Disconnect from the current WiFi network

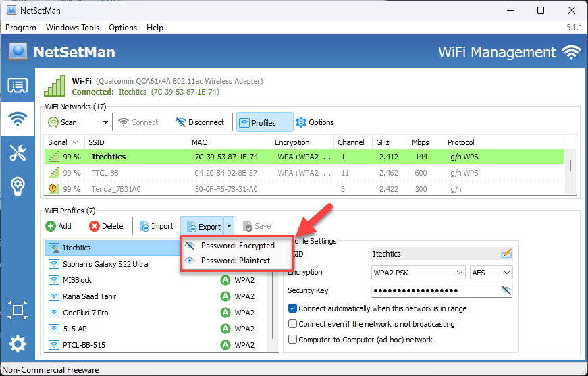coord(200,122)
